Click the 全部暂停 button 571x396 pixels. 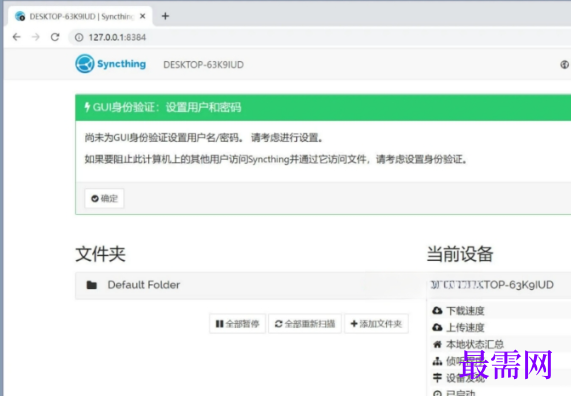237,324
